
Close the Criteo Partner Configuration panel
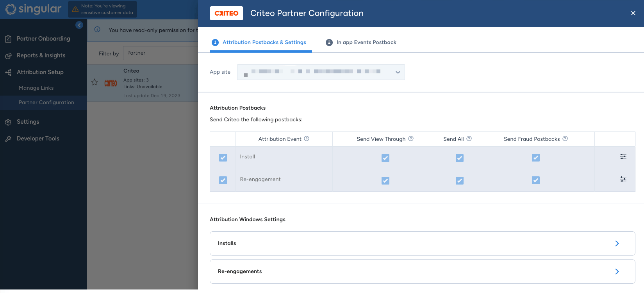633,13
